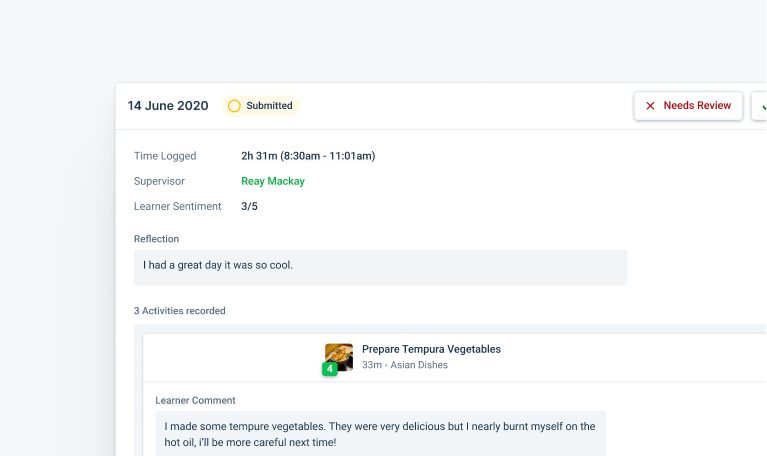Click the reflection text box
The image size is (767, 456).
tap(380, 267)
